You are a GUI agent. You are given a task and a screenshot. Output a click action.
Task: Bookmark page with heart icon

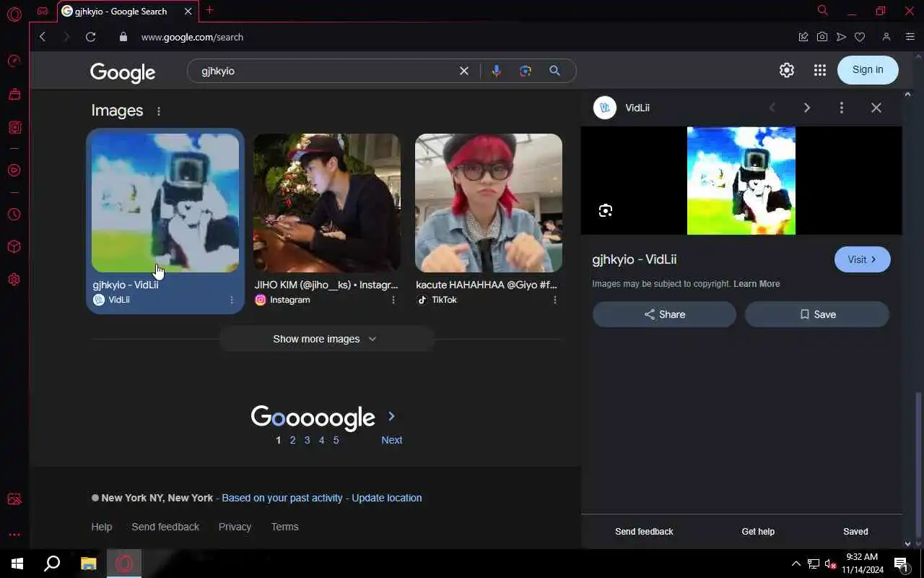tap(860, 37)
